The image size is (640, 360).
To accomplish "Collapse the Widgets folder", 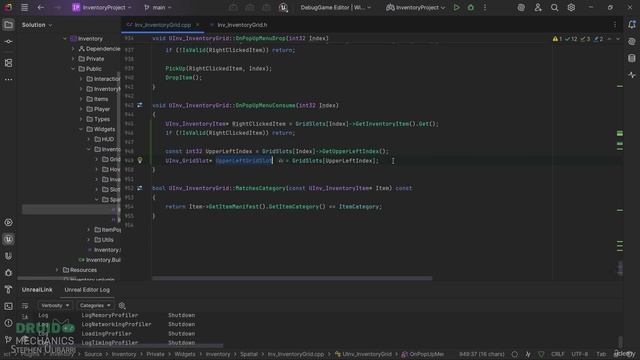I will [x=81, y=129].
